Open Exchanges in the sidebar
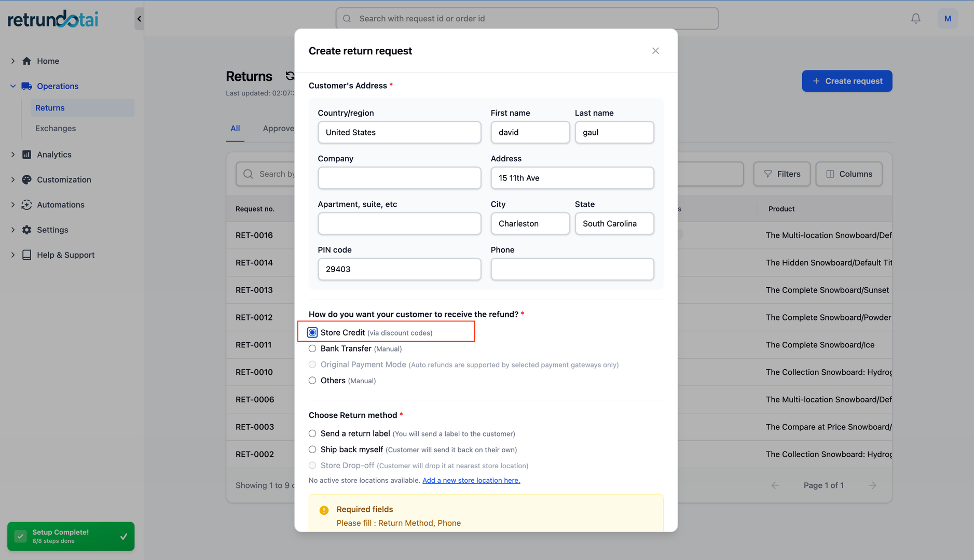The height and width of the screenshot is (560, 974). [56, 129]
